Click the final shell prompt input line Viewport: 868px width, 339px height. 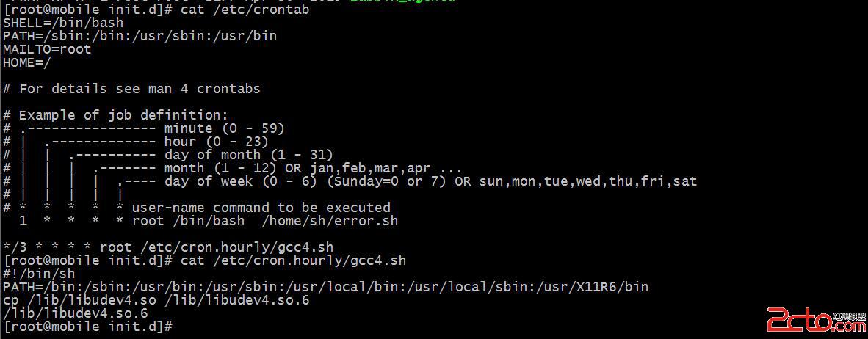coord(89,327)
